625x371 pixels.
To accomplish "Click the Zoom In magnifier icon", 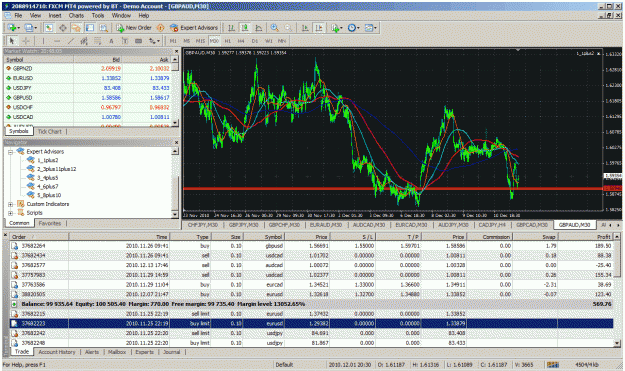I will click(274, 27).
